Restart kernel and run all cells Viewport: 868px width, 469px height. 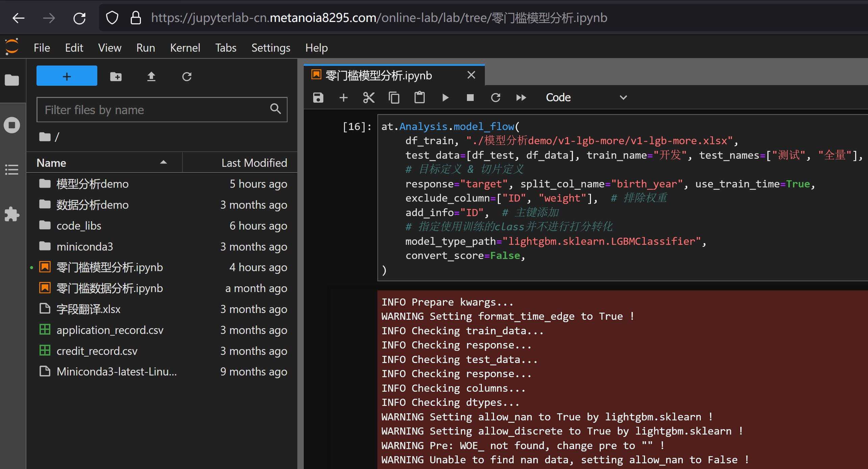[x=521, y=98]
